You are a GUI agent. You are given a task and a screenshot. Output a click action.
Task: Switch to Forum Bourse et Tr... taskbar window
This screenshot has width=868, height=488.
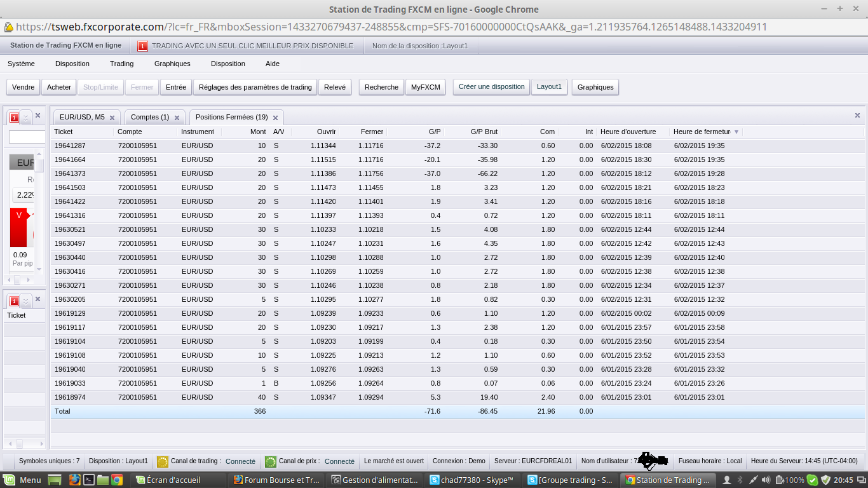tap(276, 480)
